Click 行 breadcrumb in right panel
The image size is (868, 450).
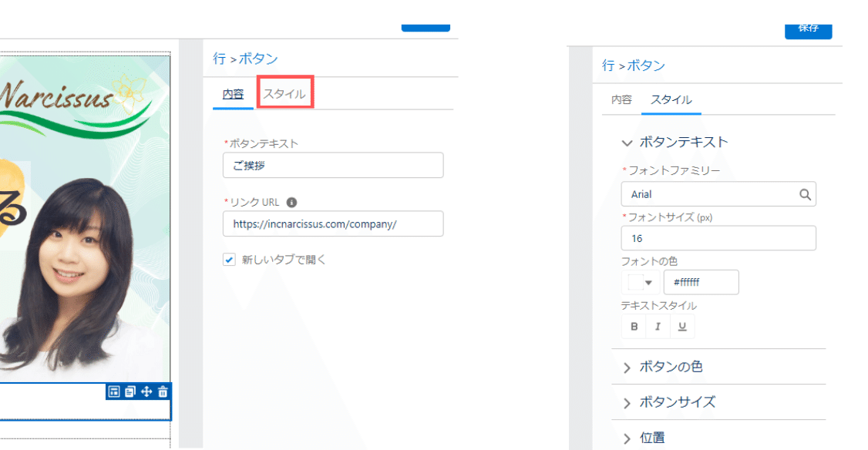(x=608, y=65)
